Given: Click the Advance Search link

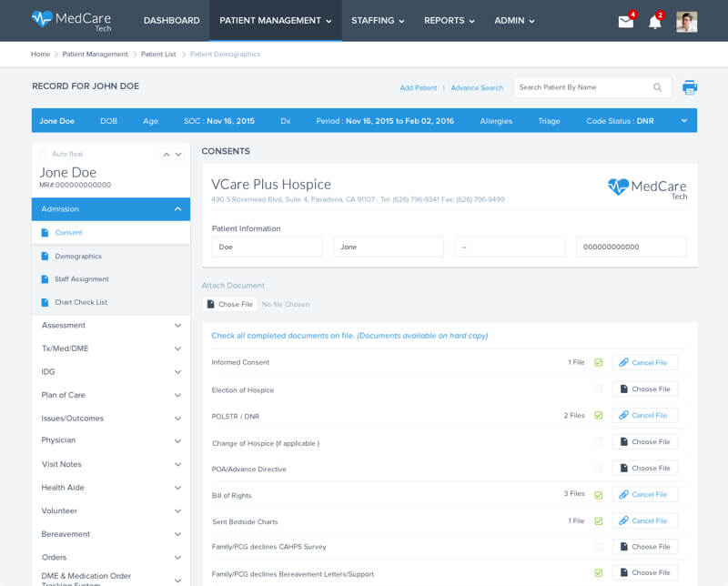Looking at the screenshot, I should click(x=477, y=87).
